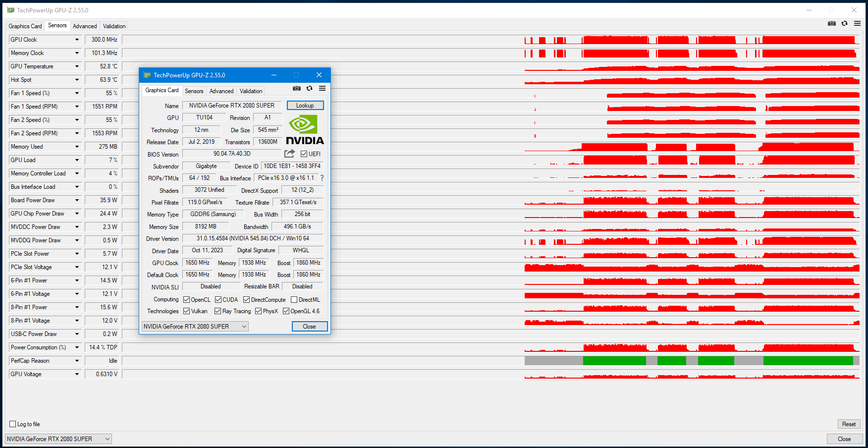Viewport: 868px width, 448px height.
Task: Switch to Advanced tab in the front window
Action: coord(221,91)
